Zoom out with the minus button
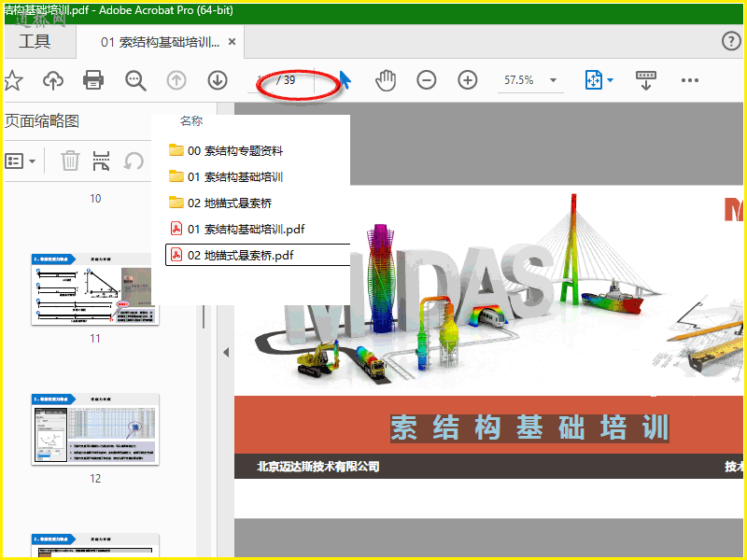The width and height of the screenshot is (747, 560). coord(427,80)
